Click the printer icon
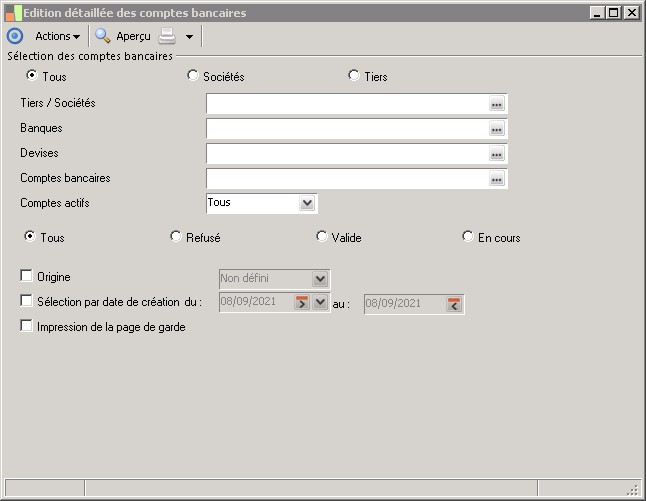This screenshot has height=501, width=646. 168,36
